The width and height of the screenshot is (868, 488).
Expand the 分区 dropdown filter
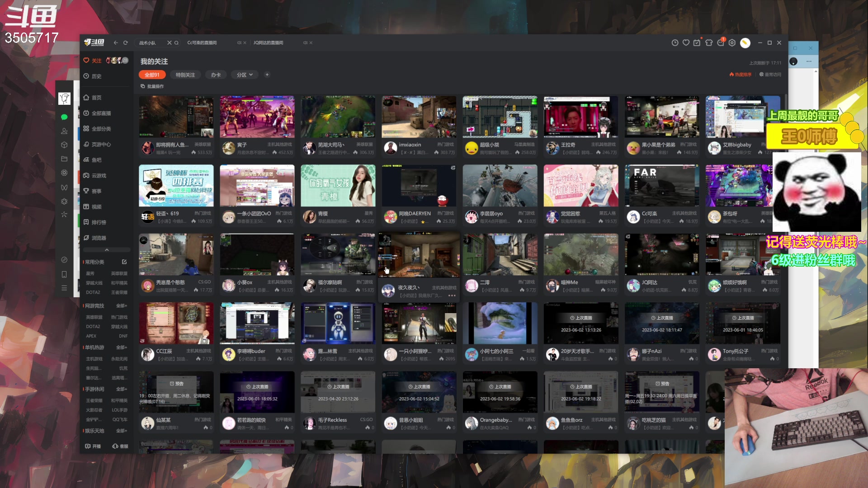click(x=245, y=75)
